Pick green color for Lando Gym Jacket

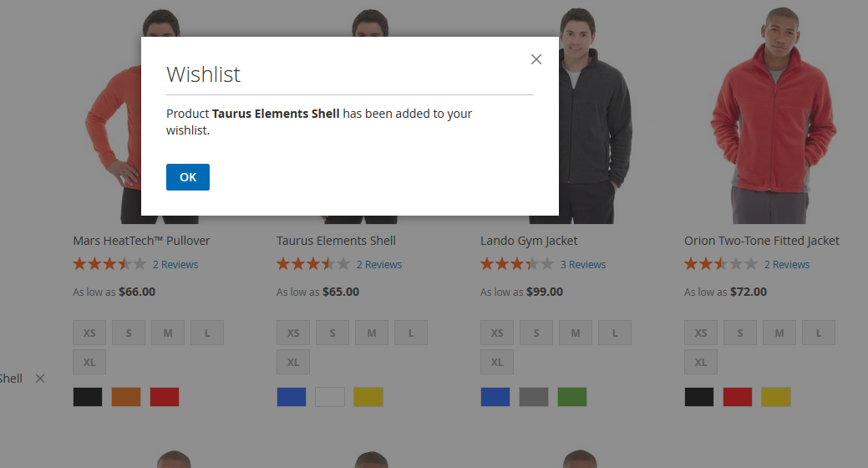572,397
